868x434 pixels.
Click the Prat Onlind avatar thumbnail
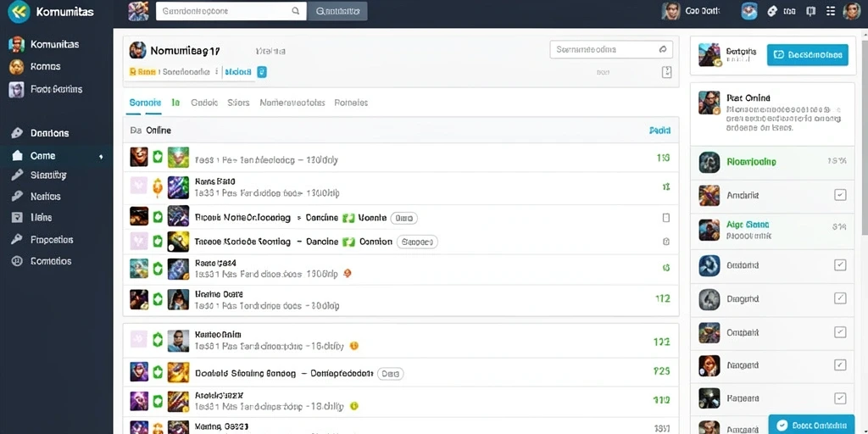709,103
